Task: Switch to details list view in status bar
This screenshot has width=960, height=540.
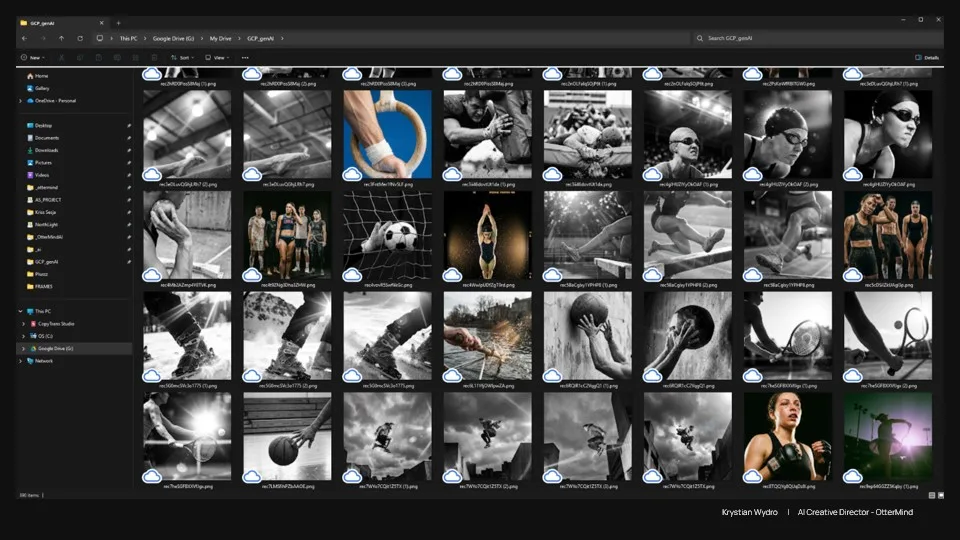Action: 932,495
